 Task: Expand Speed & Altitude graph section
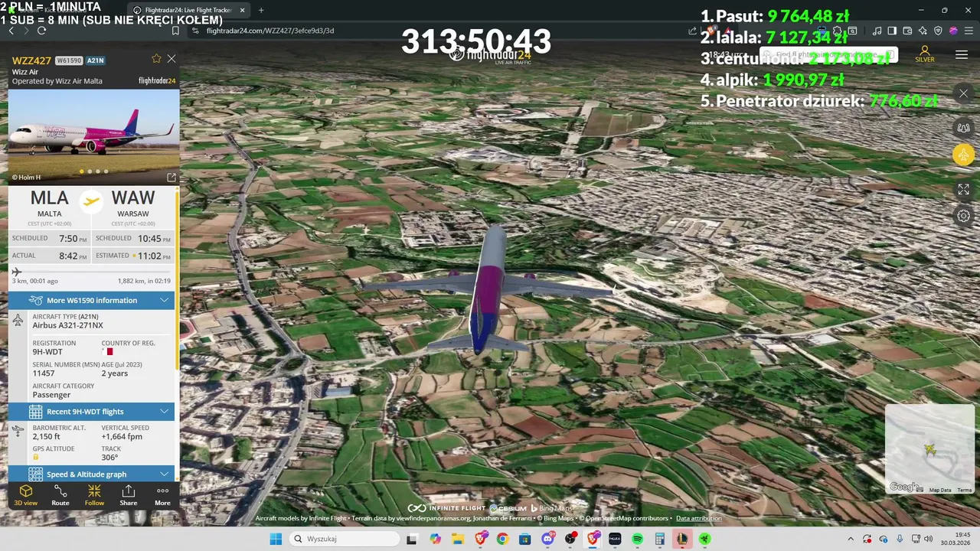[x=92, y=474]
